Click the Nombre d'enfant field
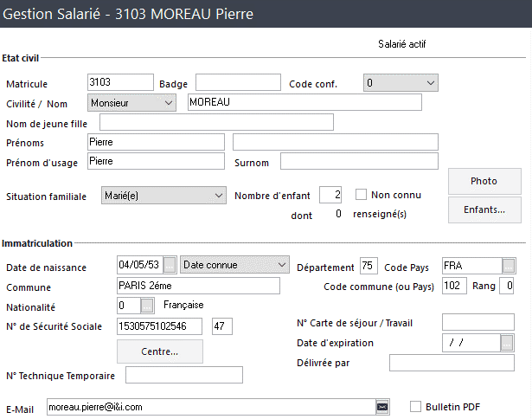Viewport: 532px width, 419px height. (x=330, y=195)
